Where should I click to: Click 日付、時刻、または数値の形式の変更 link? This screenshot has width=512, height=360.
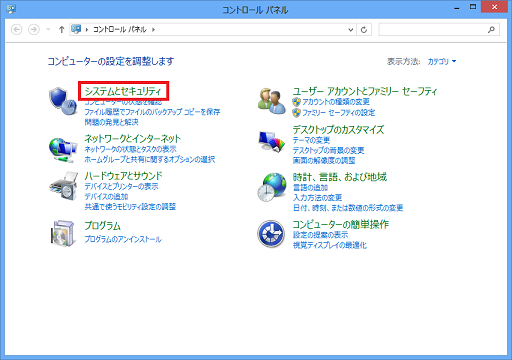coord(348,208)
